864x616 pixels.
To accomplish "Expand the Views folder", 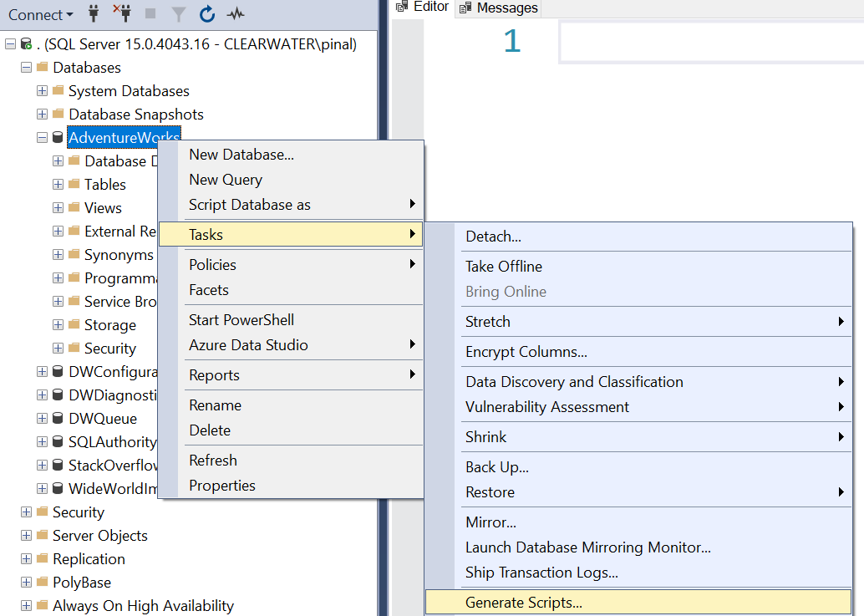I will [x=58, y=208].
